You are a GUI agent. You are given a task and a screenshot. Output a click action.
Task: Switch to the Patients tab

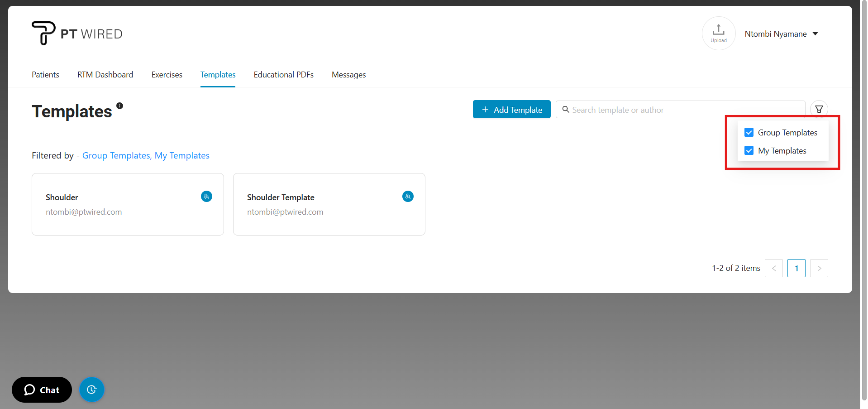tap(45, 74)
